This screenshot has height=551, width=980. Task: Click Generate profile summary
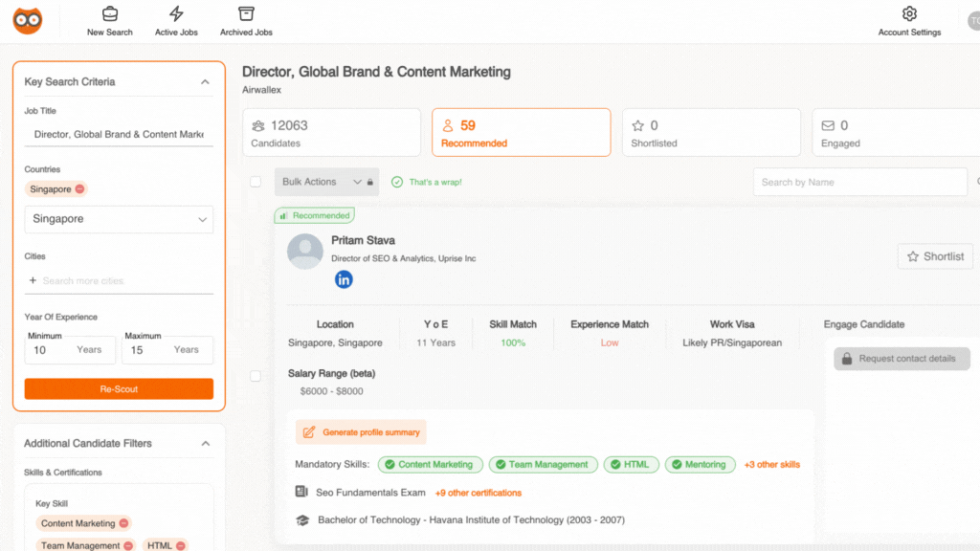(361, 432)
